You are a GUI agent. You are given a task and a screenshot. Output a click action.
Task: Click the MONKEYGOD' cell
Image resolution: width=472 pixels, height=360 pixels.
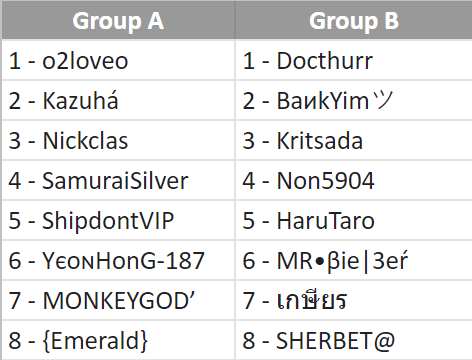click(x=118, y=300)
